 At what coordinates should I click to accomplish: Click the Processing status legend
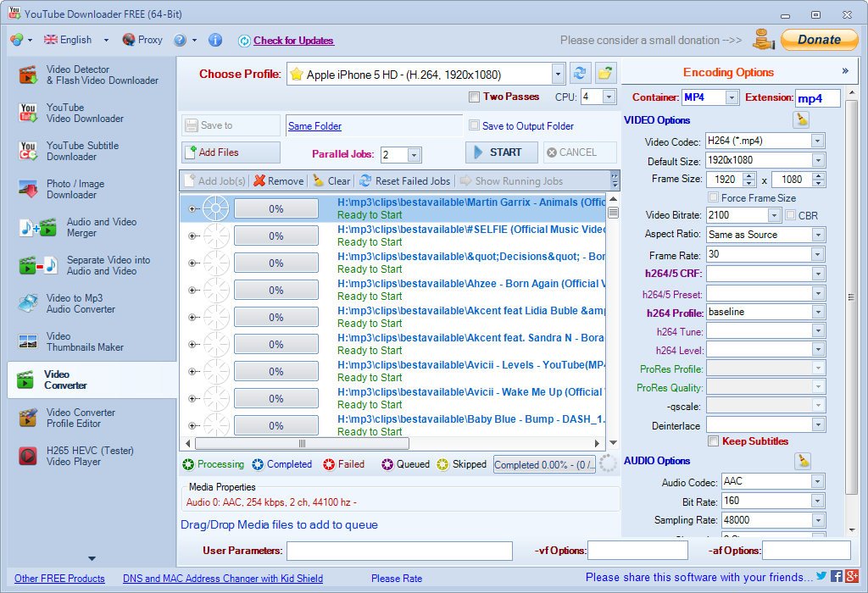(x=213, y=464)
